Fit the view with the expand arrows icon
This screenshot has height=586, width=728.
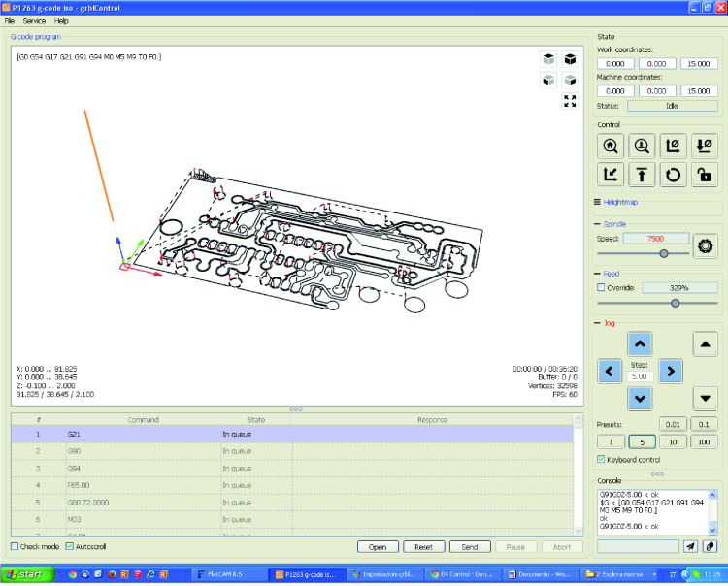(x=570, y=101)
